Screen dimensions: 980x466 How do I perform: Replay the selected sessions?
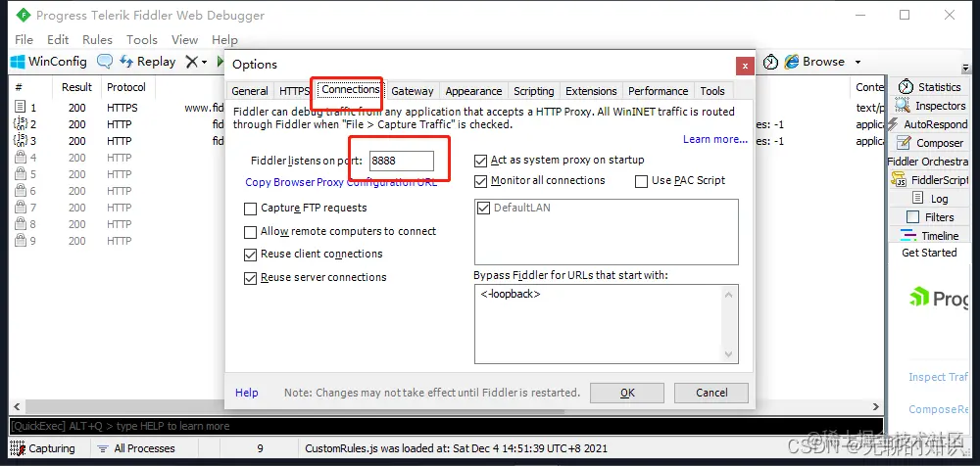tap(148, 62)
